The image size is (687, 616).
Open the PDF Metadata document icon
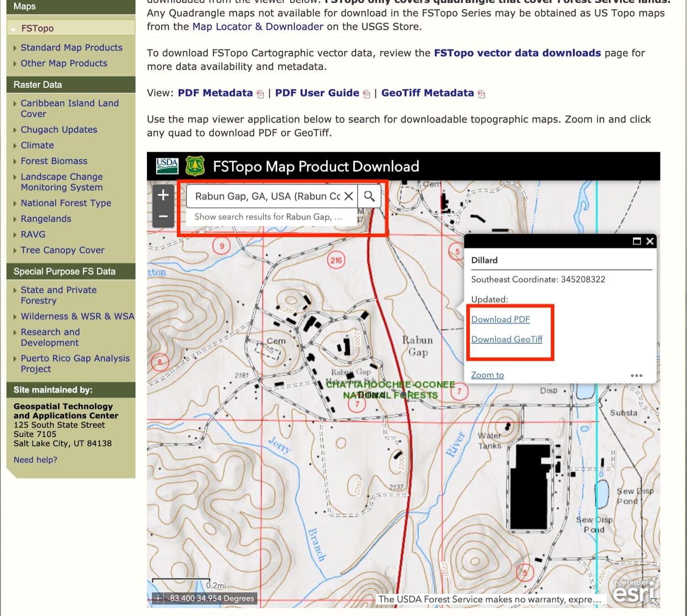click(x=259, y=93)
